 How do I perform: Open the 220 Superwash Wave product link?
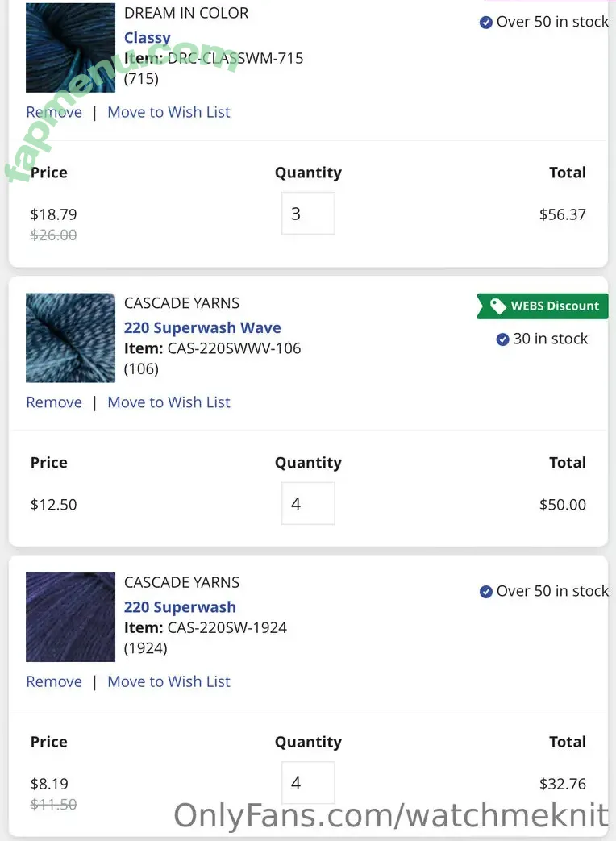pyautogui.click(x=202, y=327)
